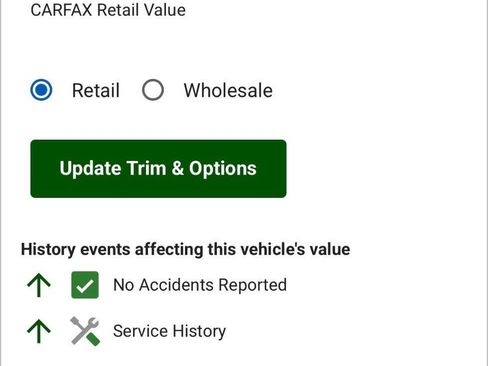Click up arrow beside No Accidents Reported
This screenshot has width=488, height=366.
click(39, 285)
